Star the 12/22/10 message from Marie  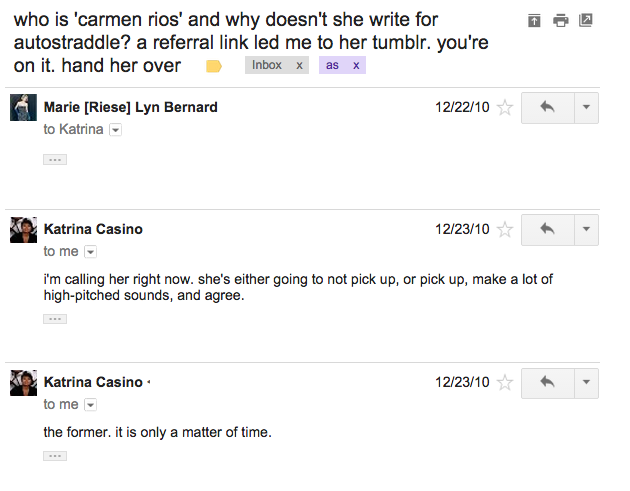coord(505,108)
